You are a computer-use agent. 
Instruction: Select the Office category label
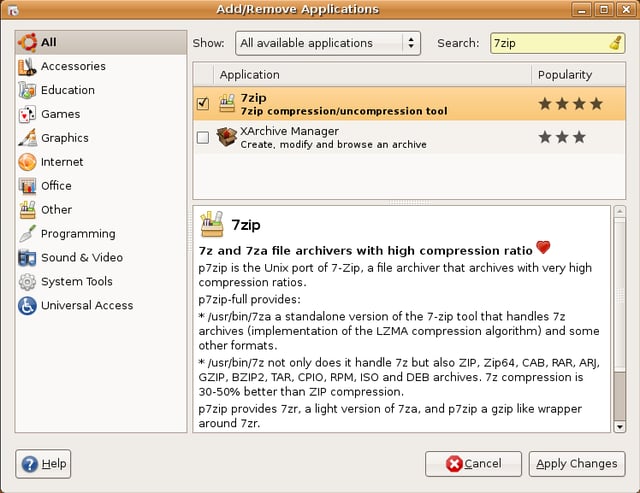pyautogui.click(x=56, y=186)
